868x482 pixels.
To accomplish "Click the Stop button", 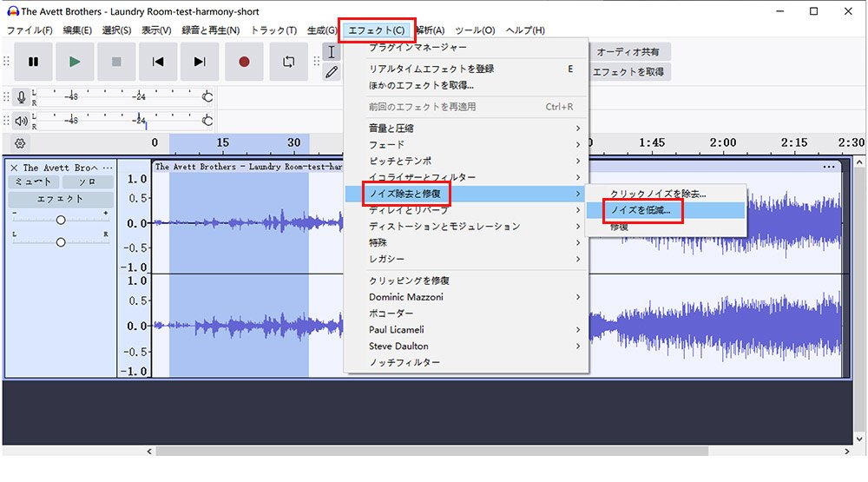I will [116, 62].
